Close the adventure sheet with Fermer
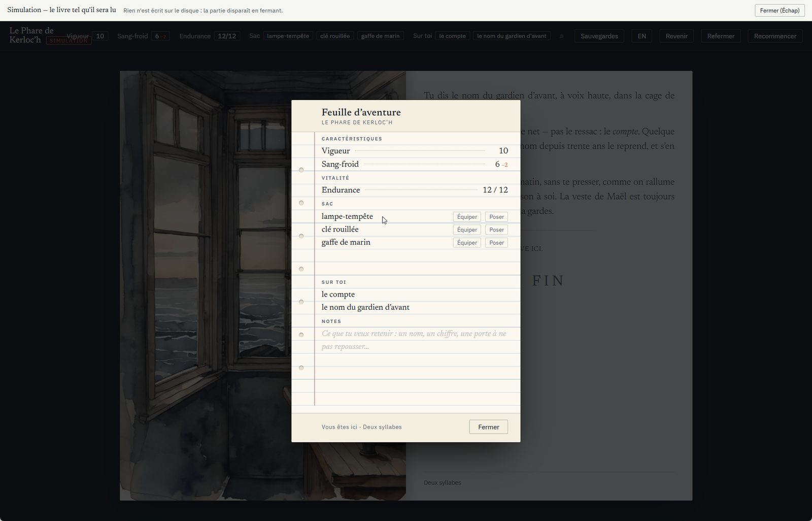Screen dimensions: 812x521 click(x=488, y=427)
